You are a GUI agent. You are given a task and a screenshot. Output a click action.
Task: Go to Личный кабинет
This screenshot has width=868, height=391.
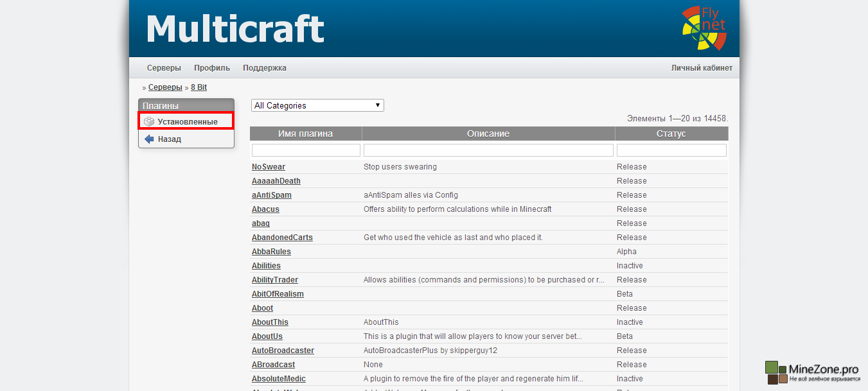[702, 68]
